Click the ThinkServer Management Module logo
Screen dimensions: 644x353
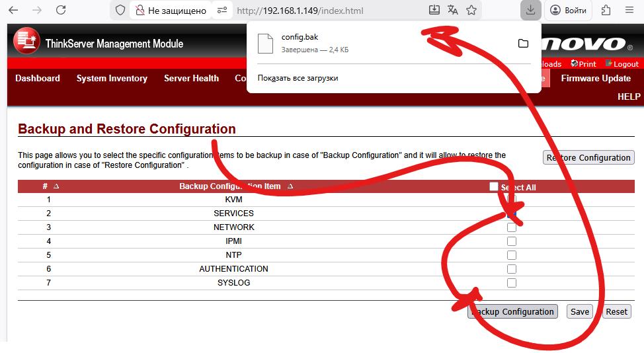click(x=26, y=42)
